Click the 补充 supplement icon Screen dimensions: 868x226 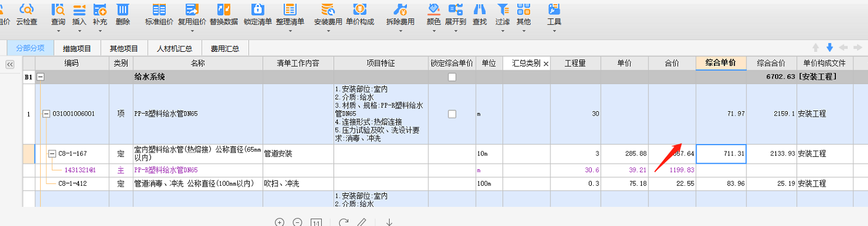tap(99, 9)
